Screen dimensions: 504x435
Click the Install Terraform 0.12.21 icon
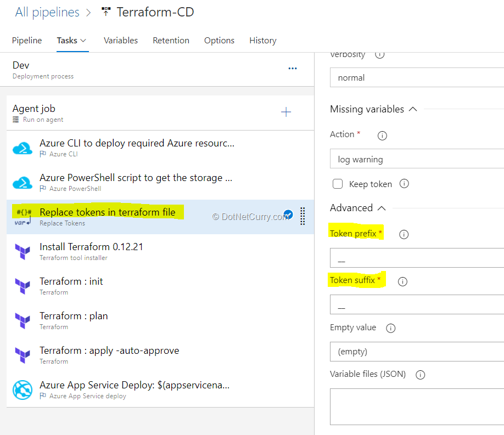point(23,252)
